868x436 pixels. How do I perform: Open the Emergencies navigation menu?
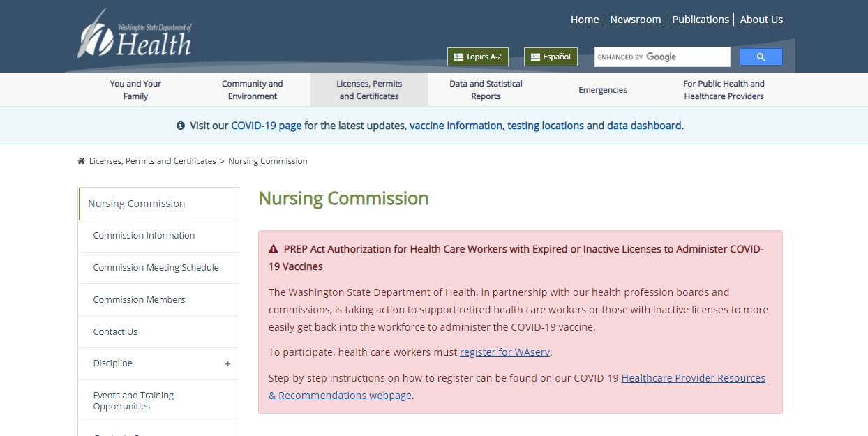(x=601, y=89)
